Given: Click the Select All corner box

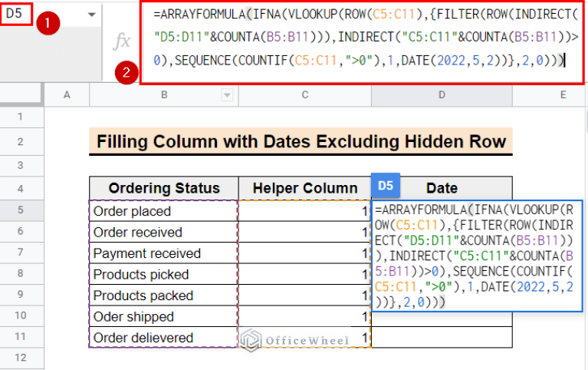Looking at the screenshot, I should [x=21, y=94].
